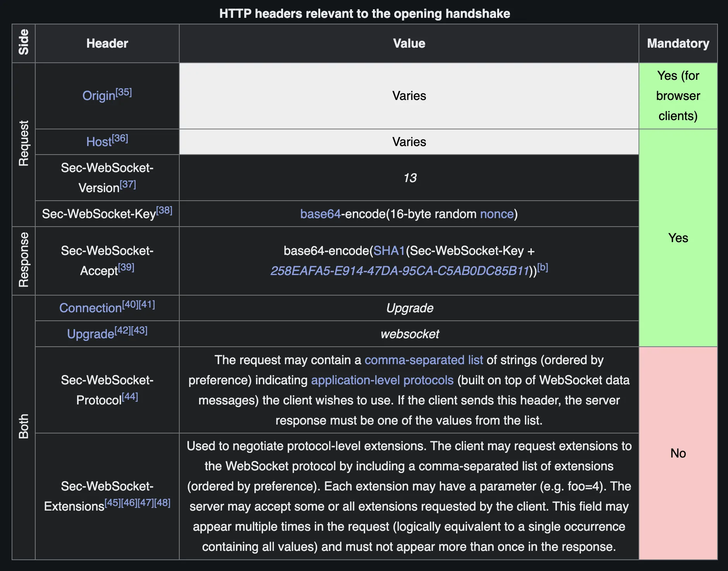The height and width of the screenshot is (571, 728).
Task: Click the table caption about opening handshake
Action: point(364,14)
